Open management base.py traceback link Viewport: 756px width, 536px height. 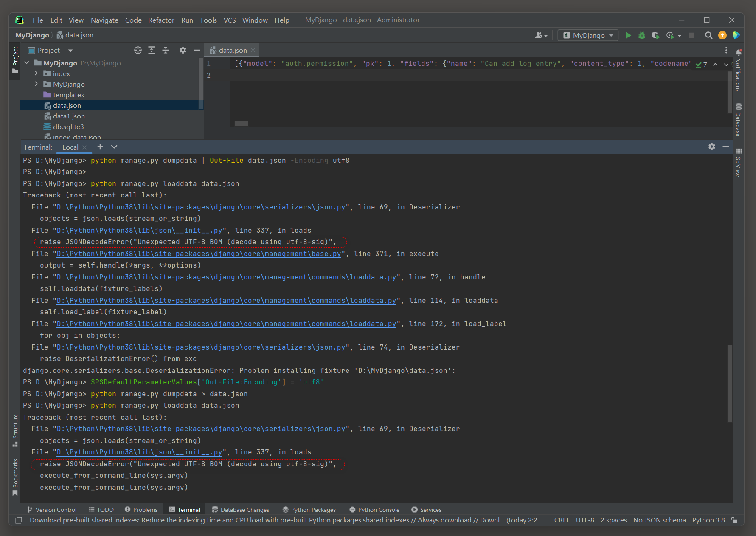click(x=199, y=254)
